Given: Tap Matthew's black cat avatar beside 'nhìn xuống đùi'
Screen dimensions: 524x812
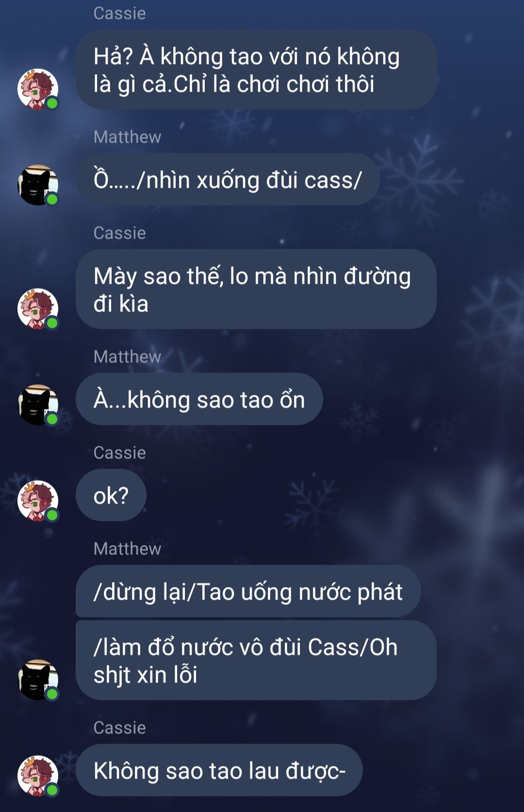Looking at the screenshot, I should click(x=38, y=185).
